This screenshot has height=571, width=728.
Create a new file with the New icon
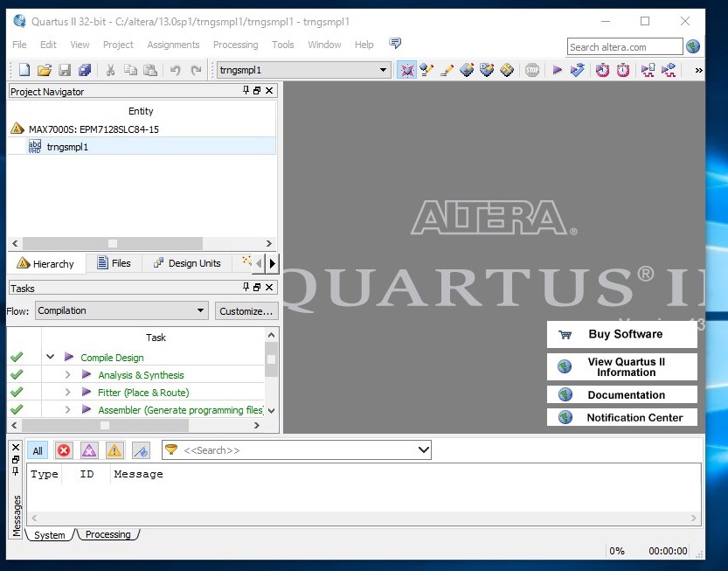24,70
